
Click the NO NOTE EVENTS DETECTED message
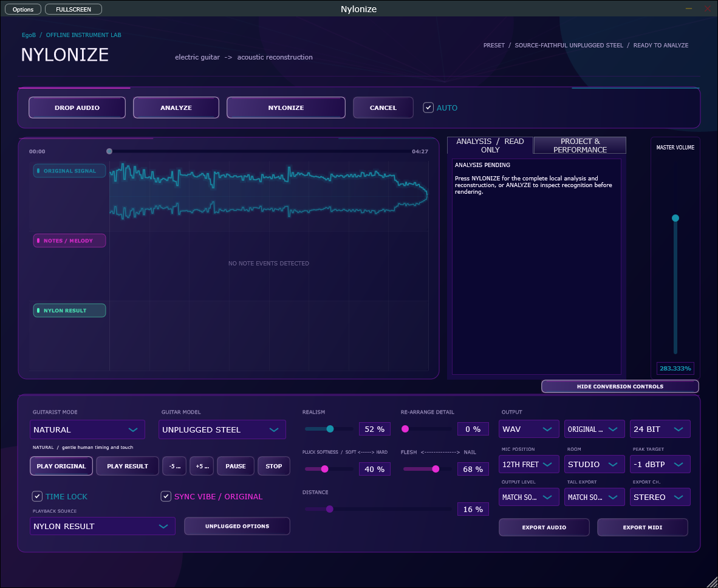(x=268, y=263)
